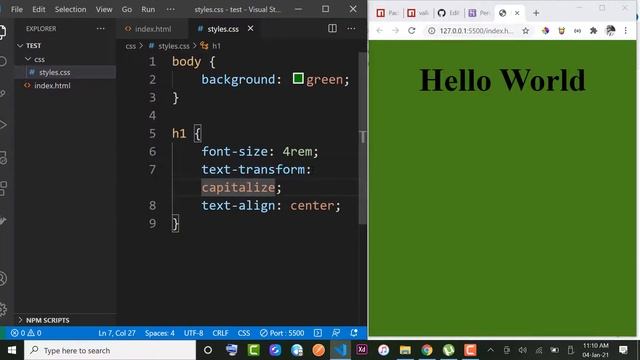Open Chrome Extensions puzzle icon

(x=593, y=31)
